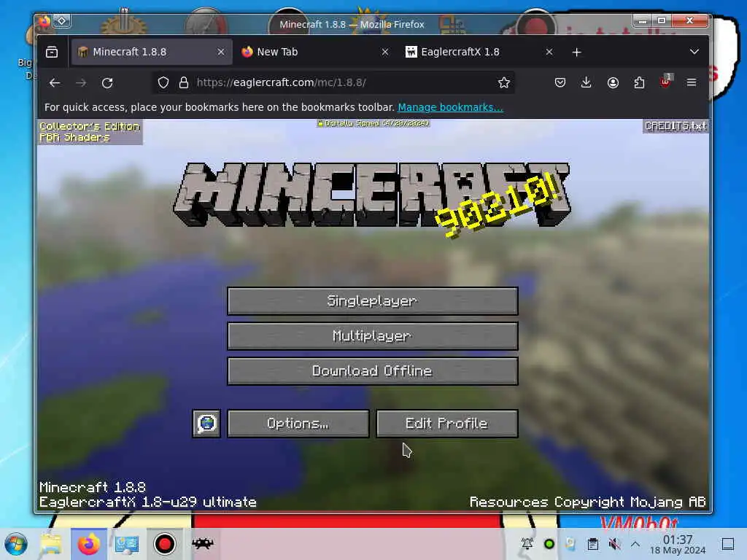Click the padlock site info icon
This screenshot has height=560, width=747.
(183, 83)
